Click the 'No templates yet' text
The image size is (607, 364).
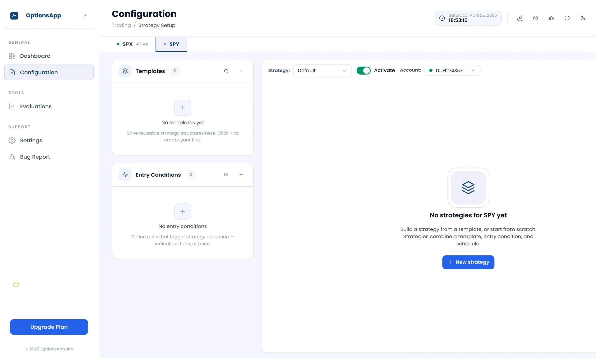(x=183, y=122)
